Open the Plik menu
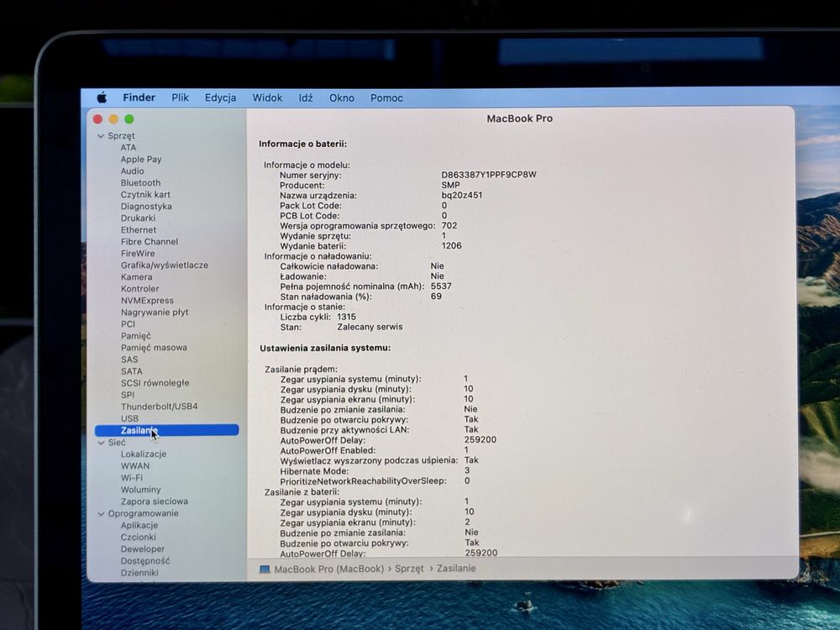The width and height of the screenshot is (840, 630). [180, 97]
